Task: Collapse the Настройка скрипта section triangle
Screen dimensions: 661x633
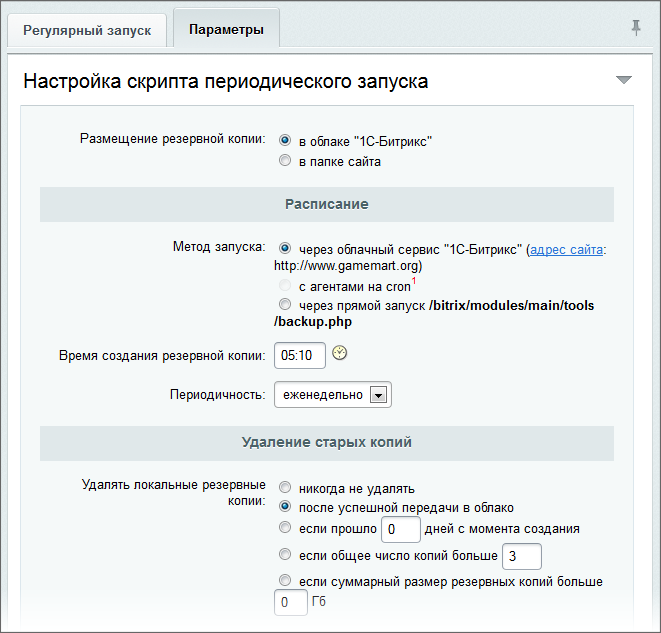Action: 623,80
